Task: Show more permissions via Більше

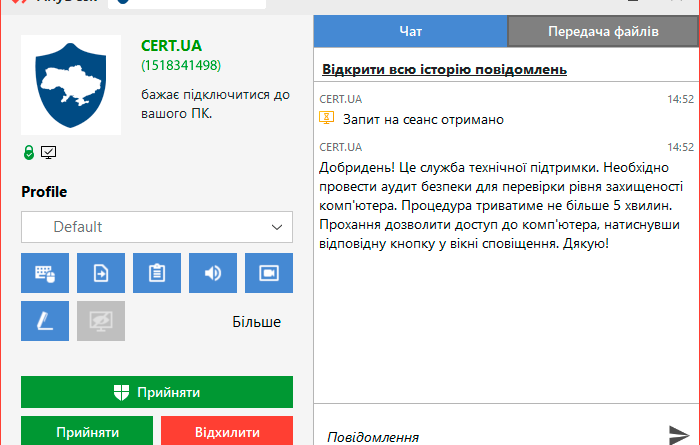Action: click(x=256, y=322)
